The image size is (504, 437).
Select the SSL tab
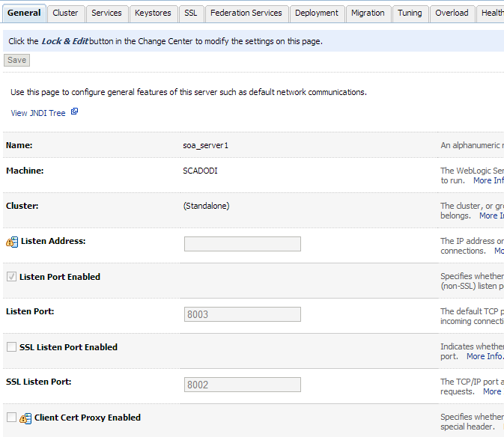[x=191, y=13]
